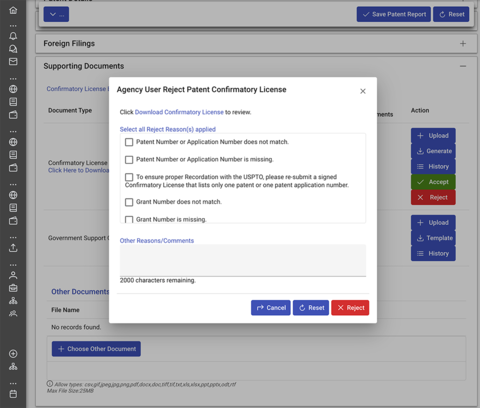480x408 pixels.
Task: Click the bottommost wallet icon in sidebar
Action: (13, 221)
